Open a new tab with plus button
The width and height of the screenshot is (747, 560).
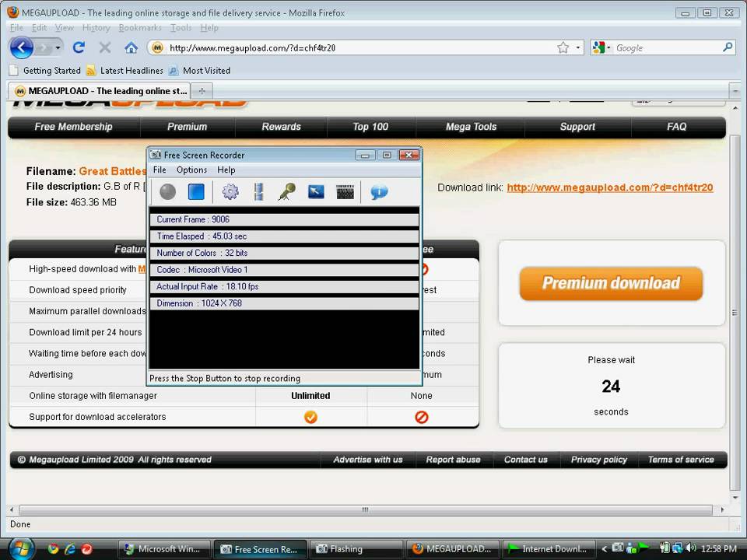coord(202,90)
